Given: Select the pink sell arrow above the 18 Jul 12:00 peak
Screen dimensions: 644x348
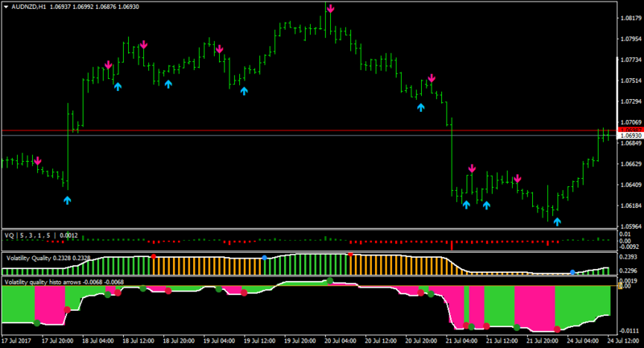Looking at the screenshot, I should point(143,45).
